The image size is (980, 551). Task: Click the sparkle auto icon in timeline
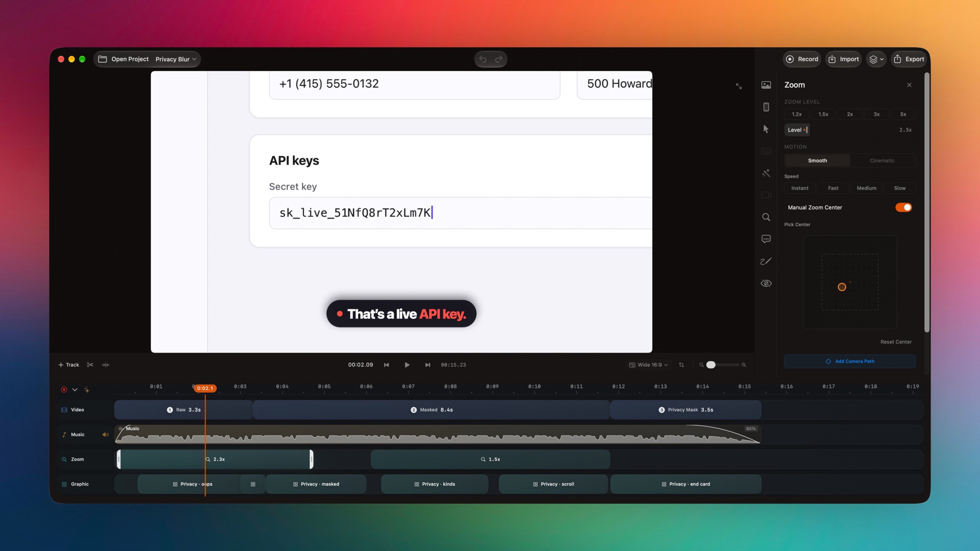point(87,390)
